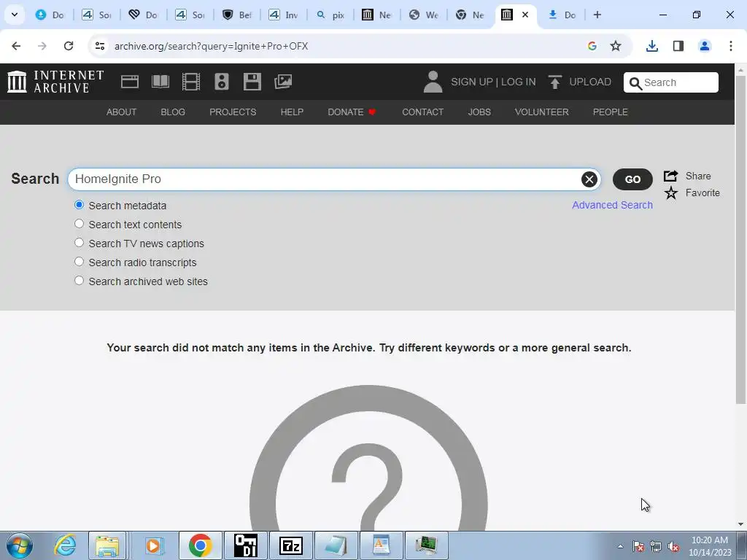The width and height of the screenshot is (747, 560).
Task: Click the Favorite link text
Action: (x=703, y=192)
